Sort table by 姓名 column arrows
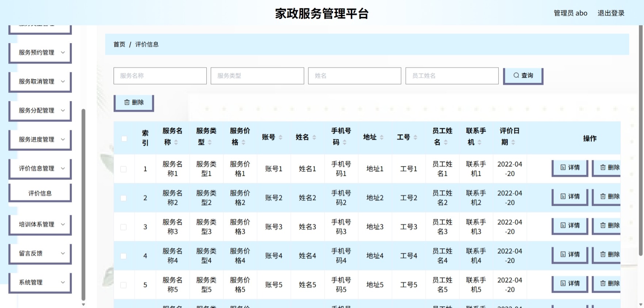 coord(314,137)
